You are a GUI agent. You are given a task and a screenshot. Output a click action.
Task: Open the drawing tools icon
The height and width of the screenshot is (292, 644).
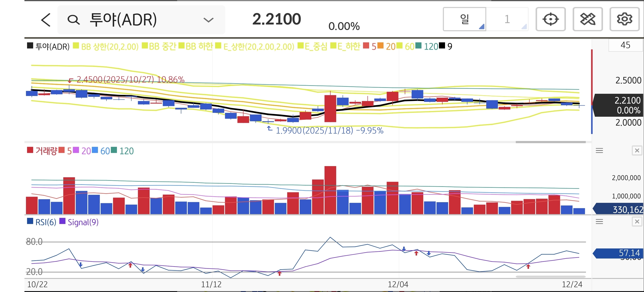pos(587,19)
